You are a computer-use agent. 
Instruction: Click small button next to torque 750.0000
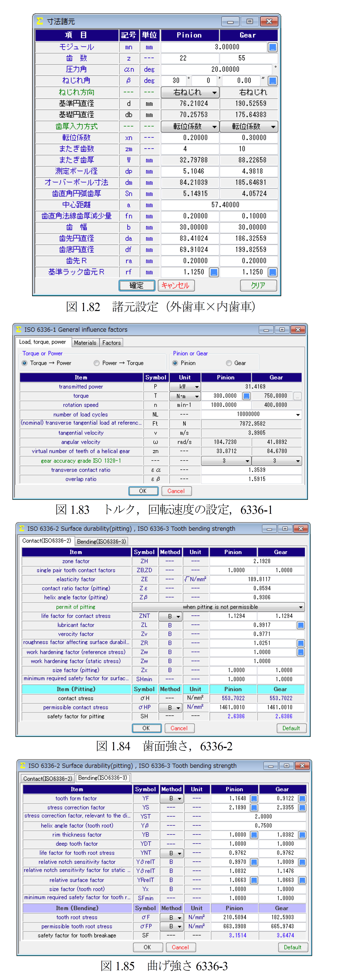click(298, 396)
